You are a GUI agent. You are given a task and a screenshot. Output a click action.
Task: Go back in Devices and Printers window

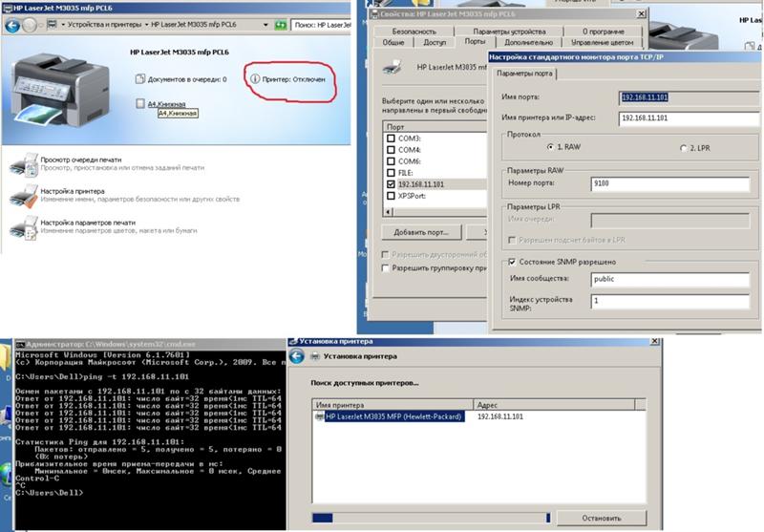(12, 25)
